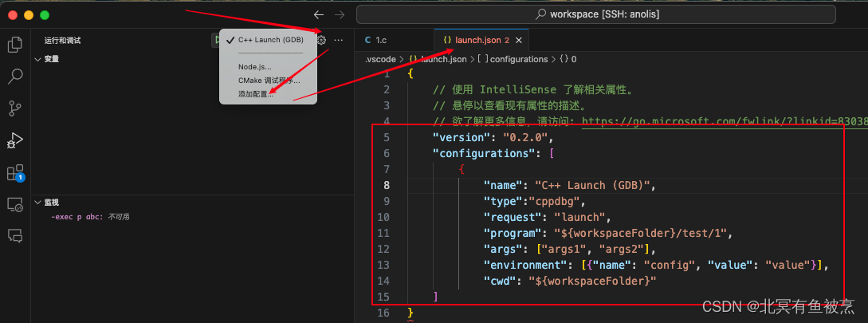Click the 运行和调试 panel title

point(63,41)
